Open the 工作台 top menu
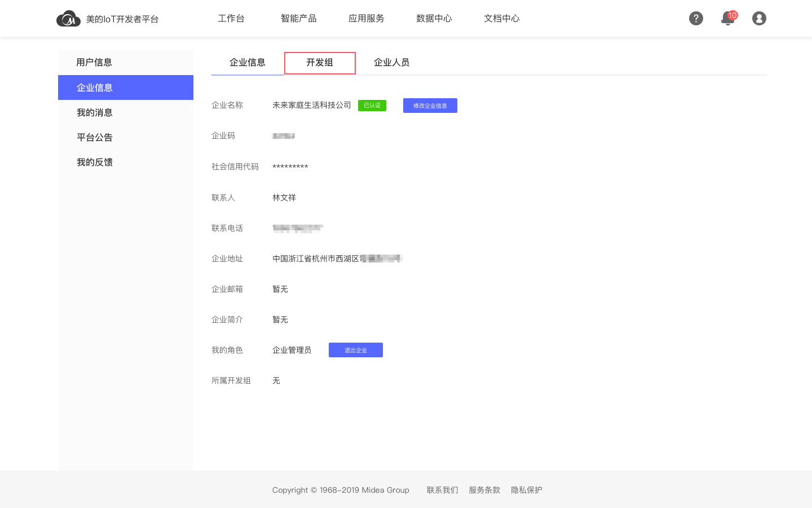Screen dimensions: 812x508 pyautogui.click(x=231, y=19)
